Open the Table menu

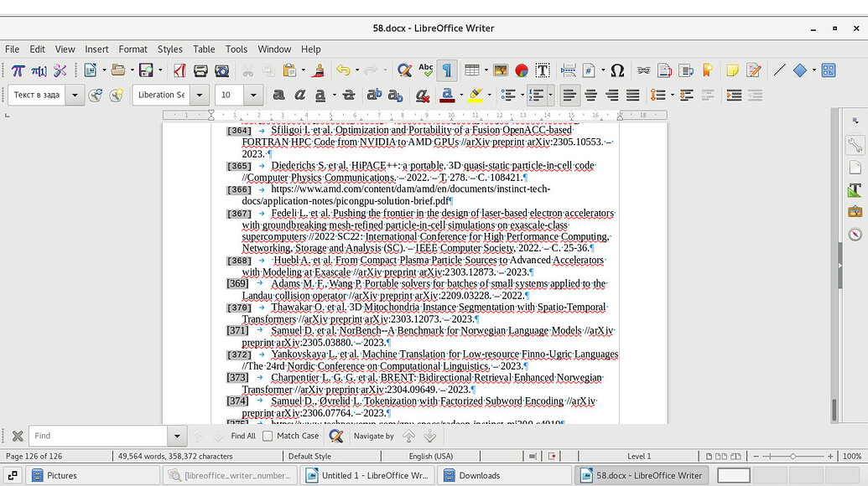(204, 49)
